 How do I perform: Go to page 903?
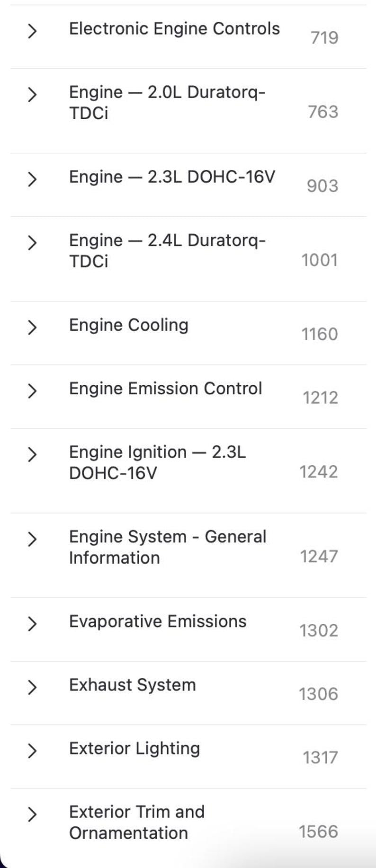[x=322, y=186]
